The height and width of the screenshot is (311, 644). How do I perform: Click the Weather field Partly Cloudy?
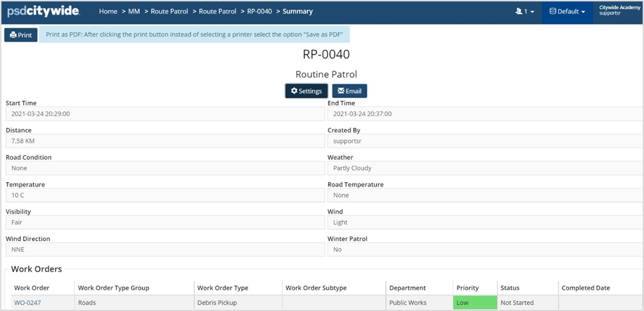[x=485, y=168]
